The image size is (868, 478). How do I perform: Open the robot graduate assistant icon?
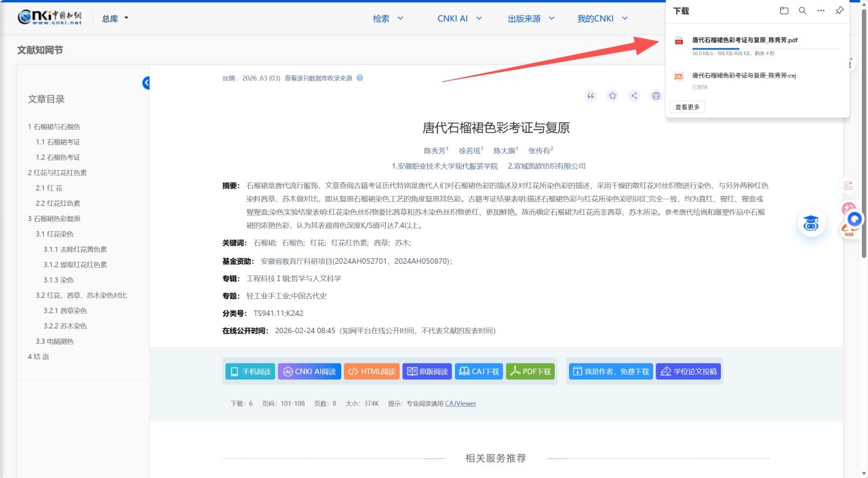(811, 223)
